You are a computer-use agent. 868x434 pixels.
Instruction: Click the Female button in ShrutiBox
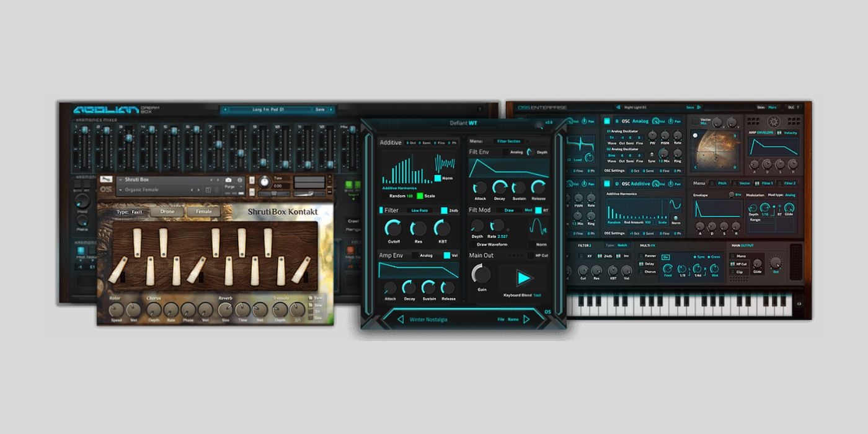tap(203, 211)
